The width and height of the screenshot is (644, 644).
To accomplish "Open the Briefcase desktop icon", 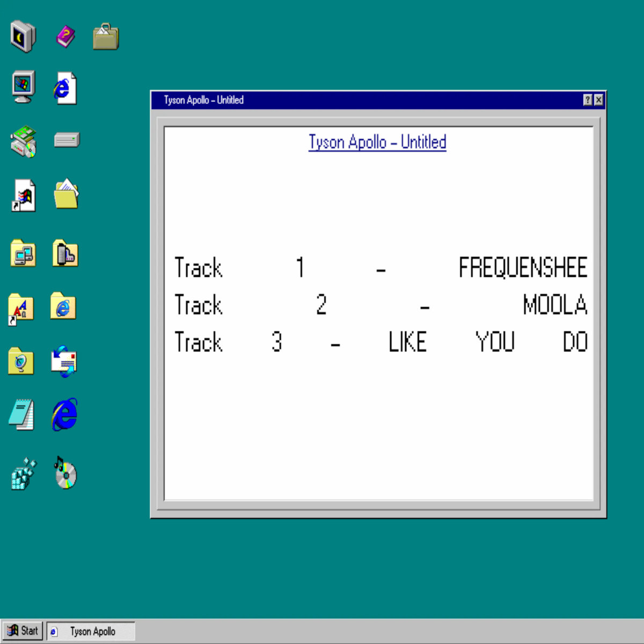I will click(x=106, y=37).
